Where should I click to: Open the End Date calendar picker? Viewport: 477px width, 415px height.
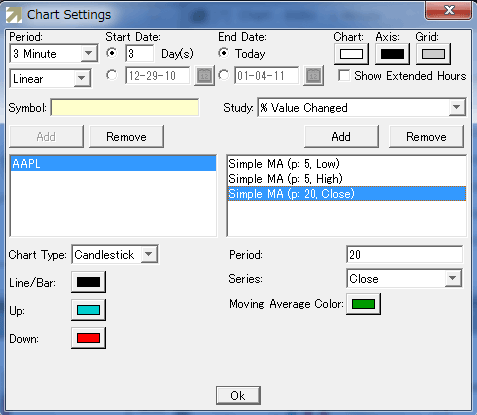pos(313,76)
